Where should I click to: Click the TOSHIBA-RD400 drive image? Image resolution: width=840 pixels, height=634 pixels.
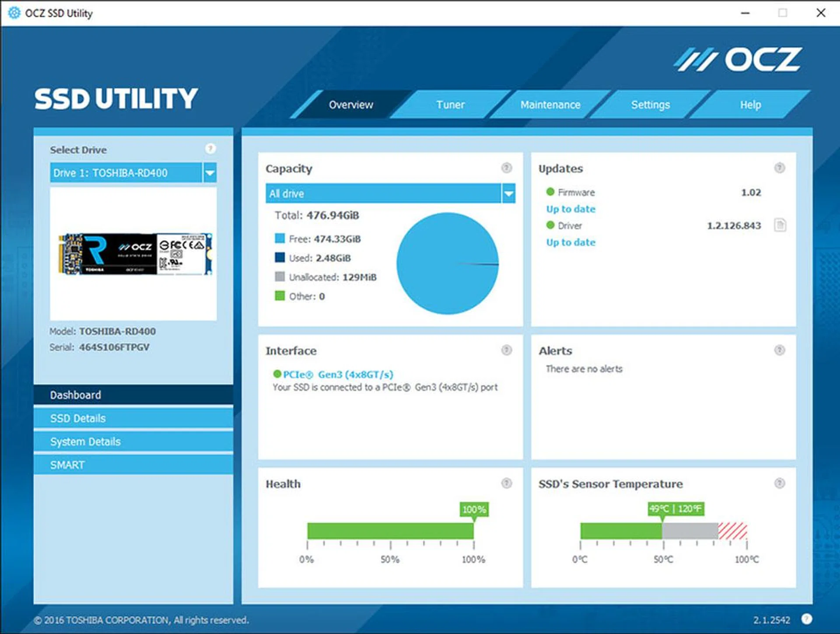coord(133,253)
